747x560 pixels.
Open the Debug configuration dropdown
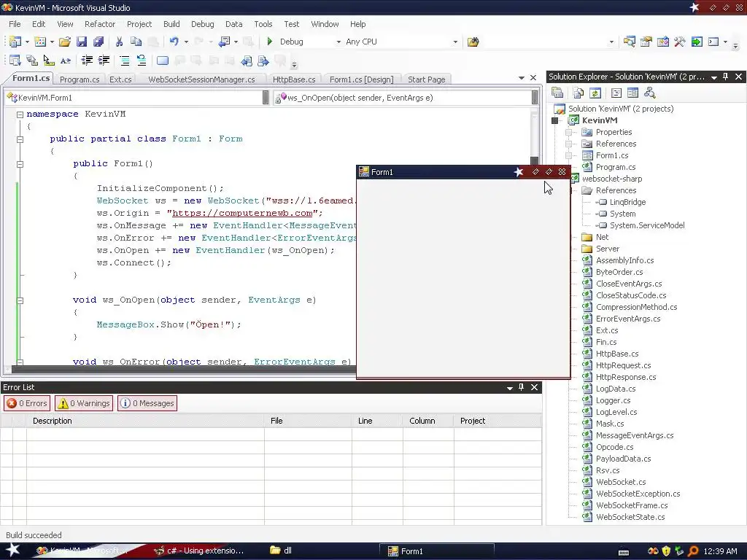(338, 42)
